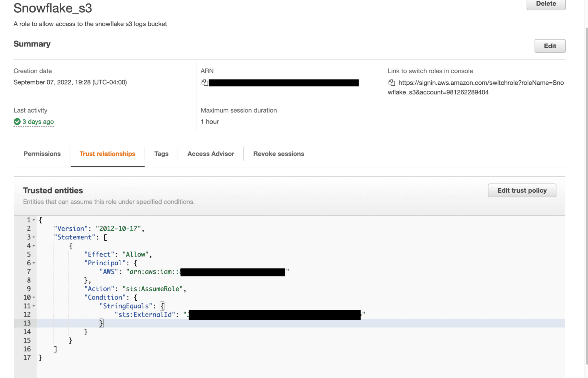Collapse the Statement array on line 3
This screenshot has width=588, height=378.
click(x=33, y=237)
